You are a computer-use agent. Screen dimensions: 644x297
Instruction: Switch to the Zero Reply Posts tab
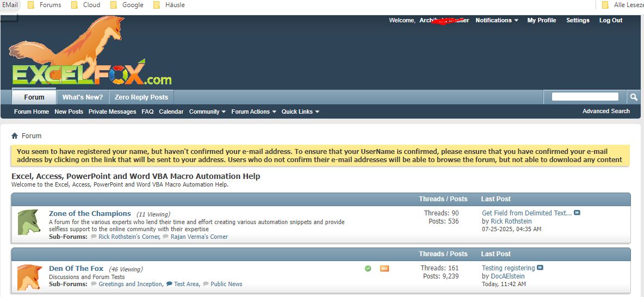point(141,97)
